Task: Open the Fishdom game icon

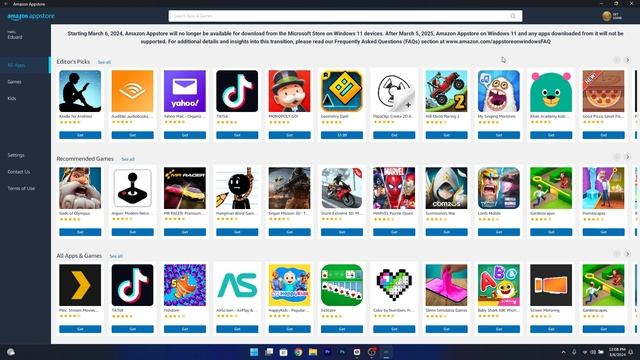Action: 185,285
